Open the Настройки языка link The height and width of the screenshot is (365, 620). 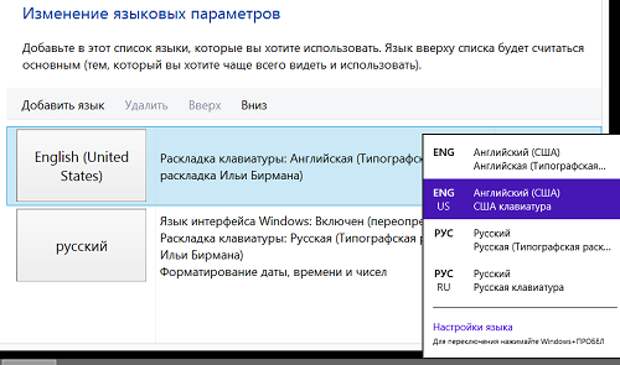click(473, 327)
